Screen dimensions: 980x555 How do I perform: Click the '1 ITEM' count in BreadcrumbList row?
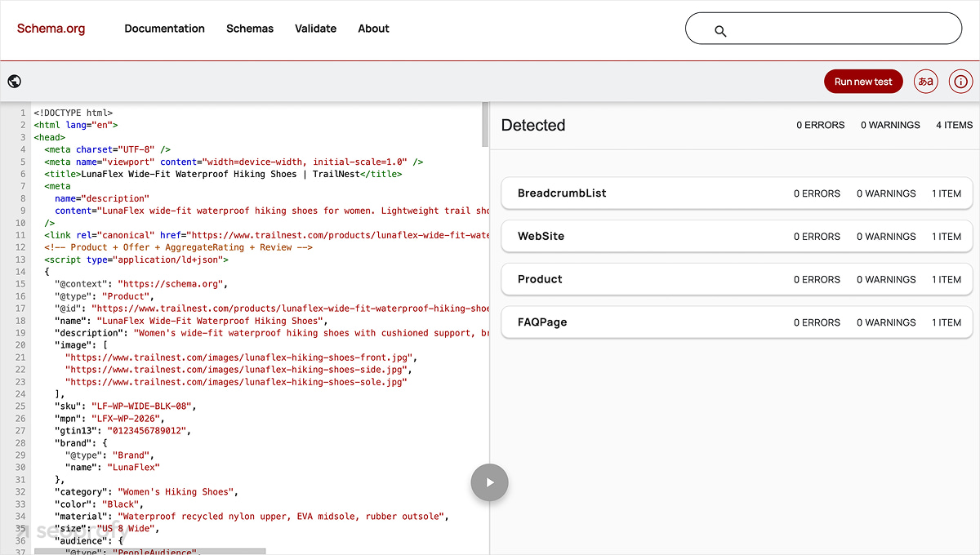[947, 193]
